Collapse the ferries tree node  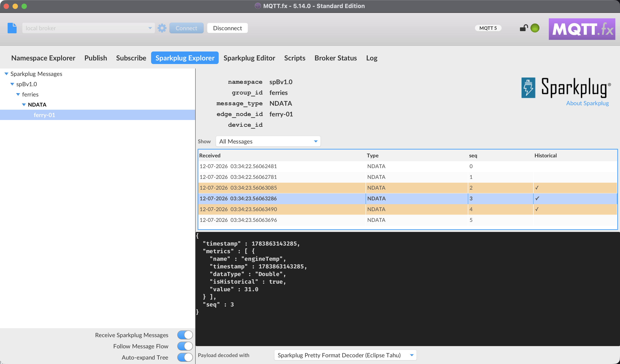coord(18,94)
